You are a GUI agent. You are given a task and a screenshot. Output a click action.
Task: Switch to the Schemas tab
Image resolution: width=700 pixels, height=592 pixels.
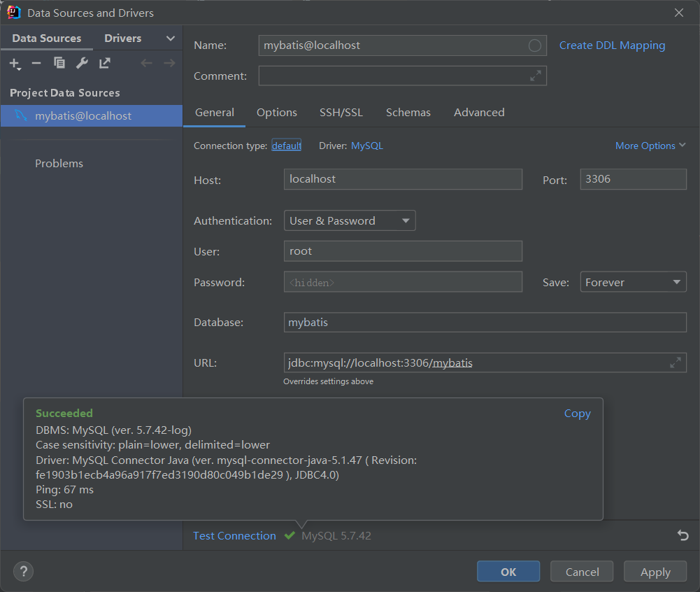[x=408, y=113]
